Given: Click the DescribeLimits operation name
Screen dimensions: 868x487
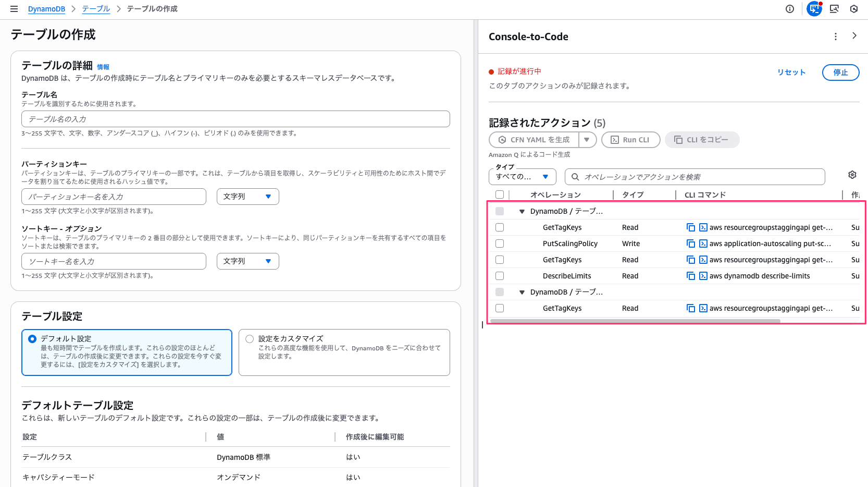Looking at the screenshot, I should click(x=567, y=276).
